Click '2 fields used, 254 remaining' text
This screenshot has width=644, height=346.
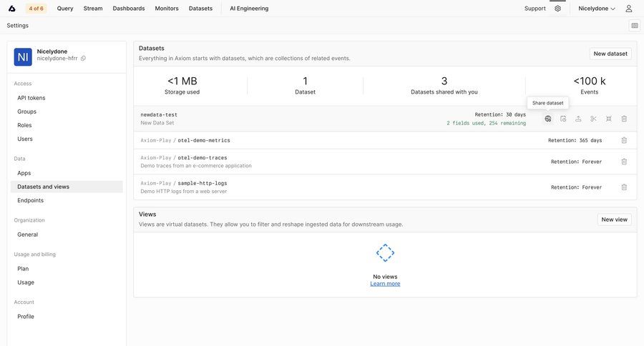(x=486, y=123)
